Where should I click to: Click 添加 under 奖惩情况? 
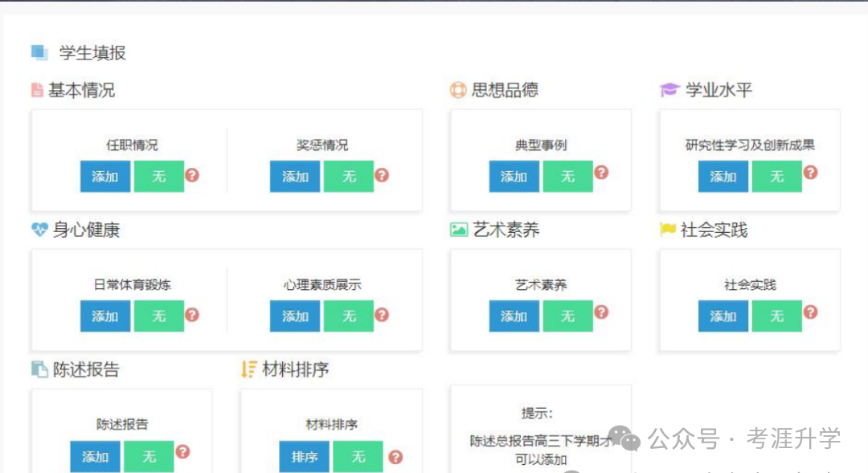(294, 176)
